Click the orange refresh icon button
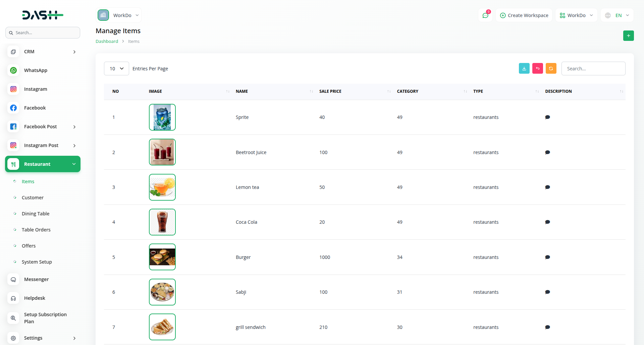This screenshot has width=644, height=345. coord(551,68)
